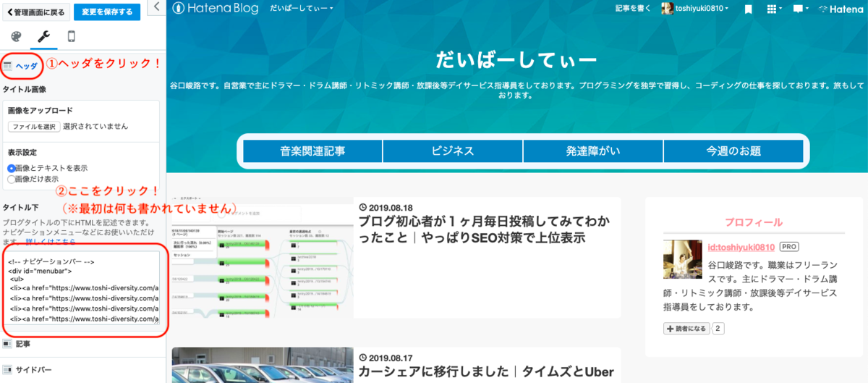Click the profile photo in sidebar
Screen dimensions: 868x383
[683, 259]
